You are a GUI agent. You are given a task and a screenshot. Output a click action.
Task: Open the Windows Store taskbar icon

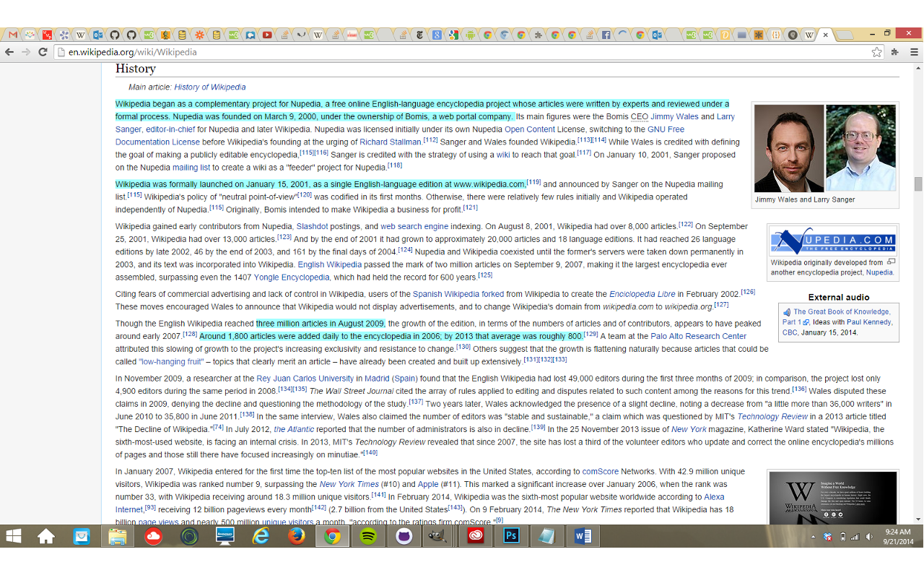pyautogui.click(x=82, y=536)
